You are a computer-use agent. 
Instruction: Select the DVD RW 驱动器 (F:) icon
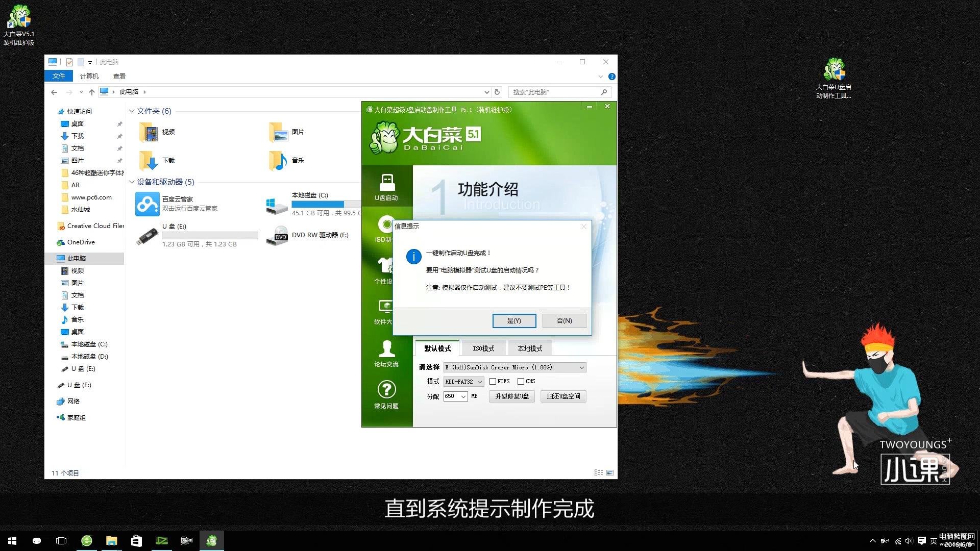[277, 235]
